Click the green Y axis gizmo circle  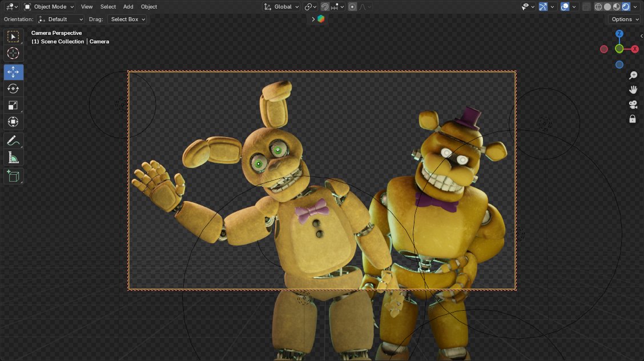coord(619,49)
